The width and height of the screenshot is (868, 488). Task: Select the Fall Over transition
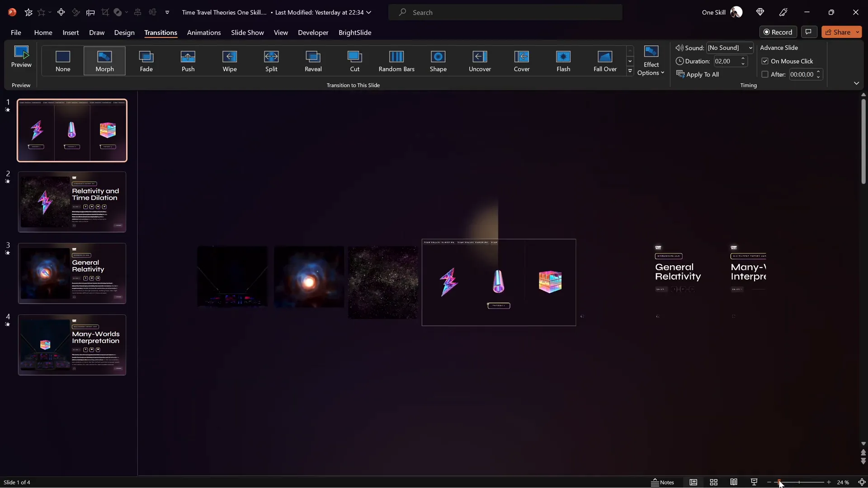[605, 61]
